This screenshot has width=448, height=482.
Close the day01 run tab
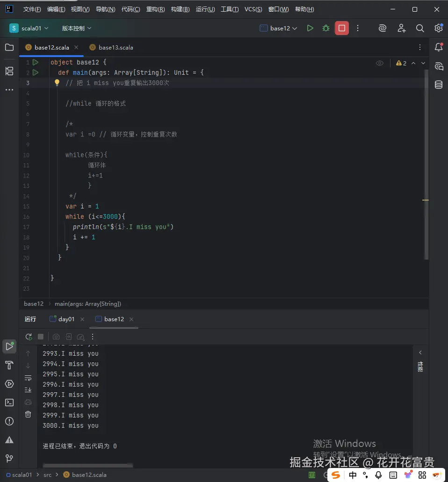(82, 319)
